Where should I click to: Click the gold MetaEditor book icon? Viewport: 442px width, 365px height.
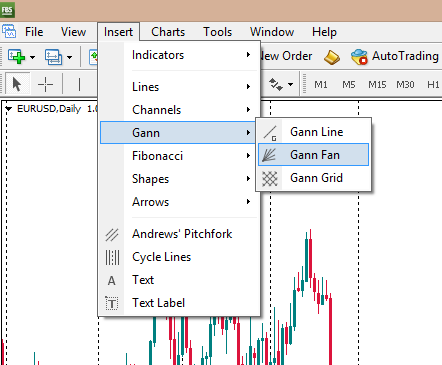[332, 57]
